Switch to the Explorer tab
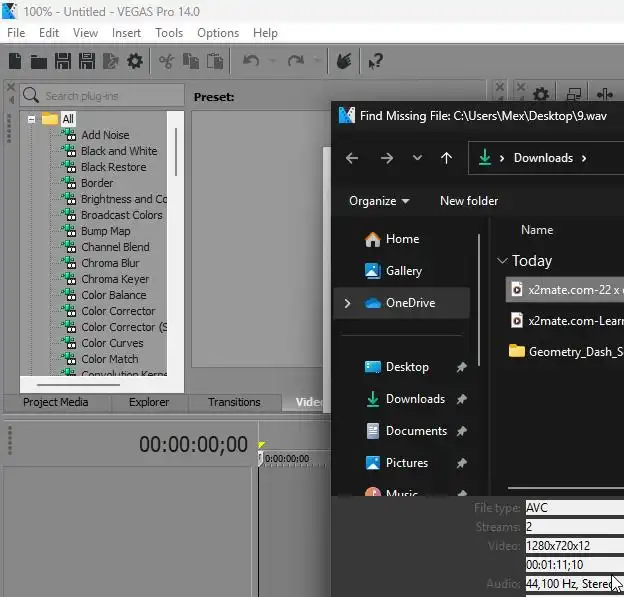The image size is (624, 597). pos(149,402)
